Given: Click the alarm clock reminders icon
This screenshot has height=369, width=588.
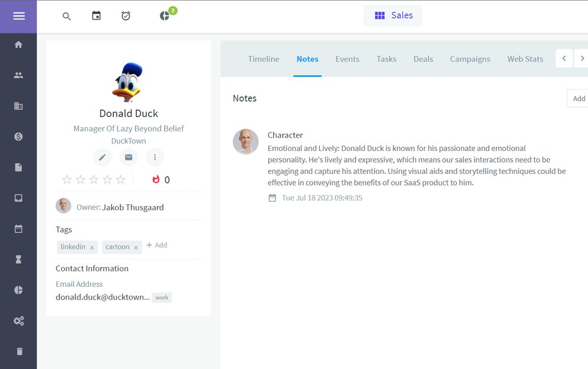Looking at the screenshot, I should coord(126,16).
